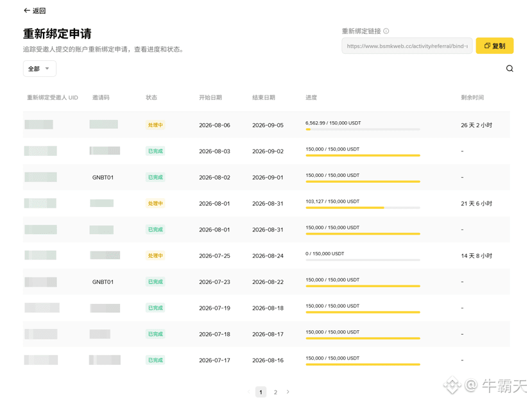Click the 邀请码 column header
This screenshot has height=402, width=532.
click(101, 97)
